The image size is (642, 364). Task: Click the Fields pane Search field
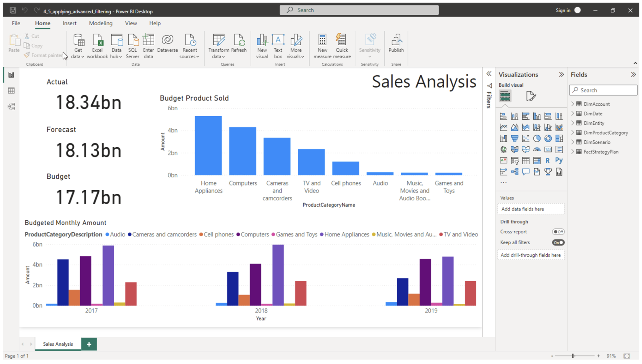pyautogui.click(x=603, y=90)
